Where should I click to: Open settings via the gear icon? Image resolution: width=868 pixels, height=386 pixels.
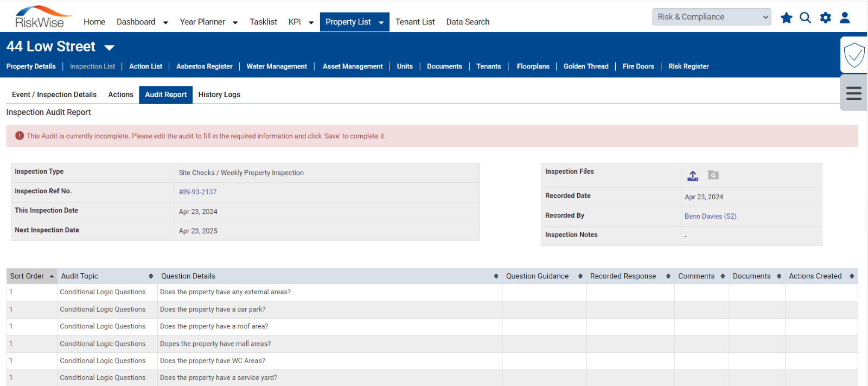tap(825, 18)
